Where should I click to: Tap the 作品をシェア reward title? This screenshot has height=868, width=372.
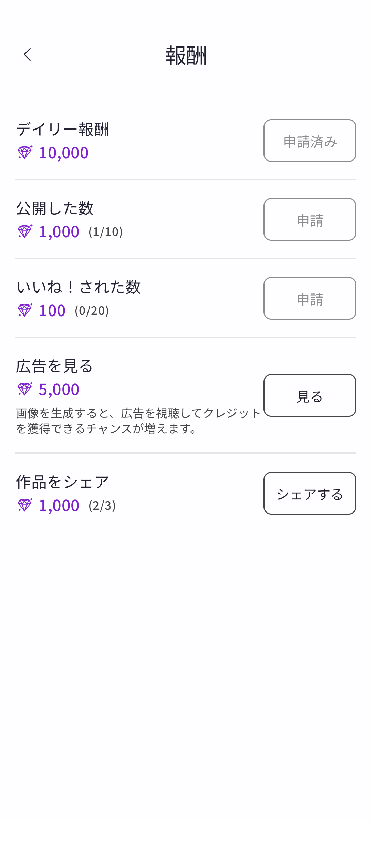coord(62,482)
